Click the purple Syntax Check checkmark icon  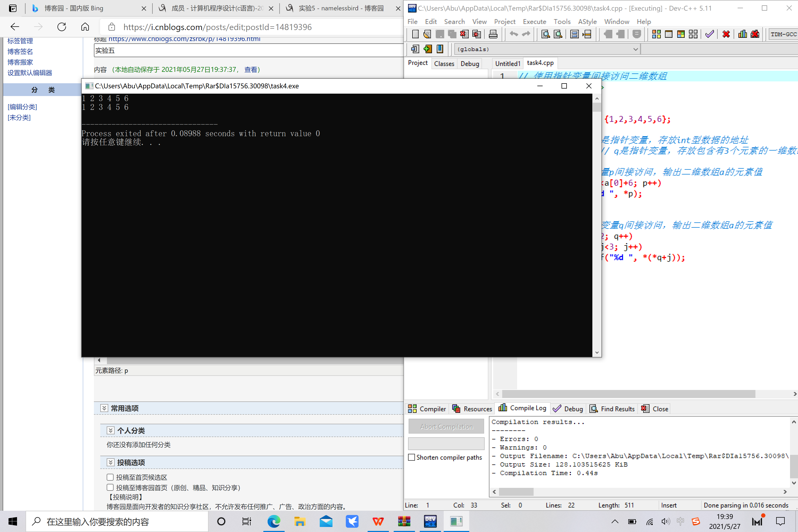pyautogui.click(x=709, y=34)
